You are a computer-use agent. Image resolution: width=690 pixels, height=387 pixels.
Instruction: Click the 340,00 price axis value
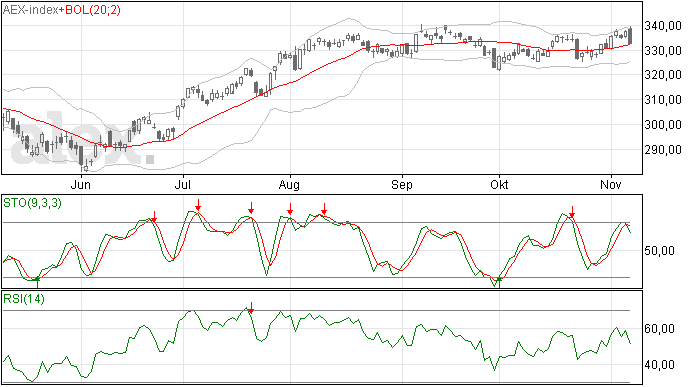click(663, 26)
